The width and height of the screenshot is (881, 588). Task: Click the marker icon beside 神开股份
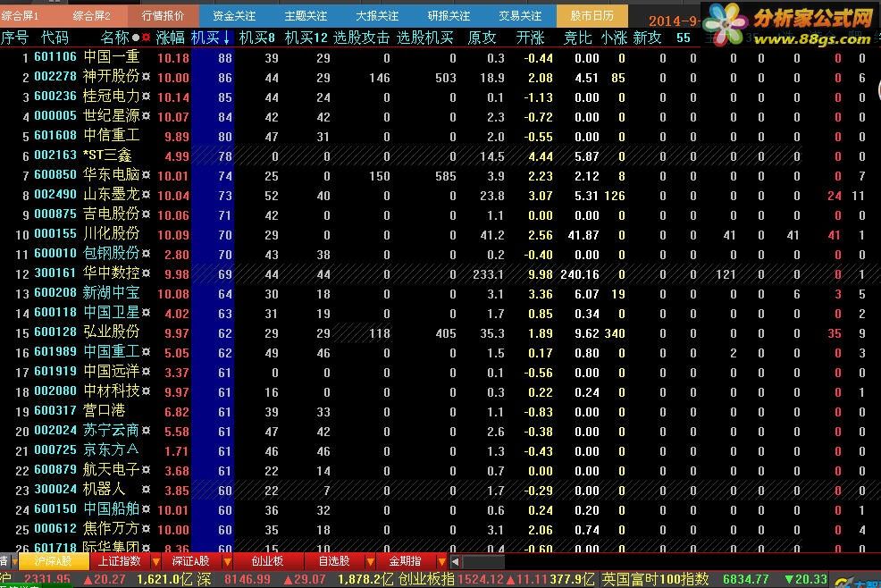click(146, 77)
